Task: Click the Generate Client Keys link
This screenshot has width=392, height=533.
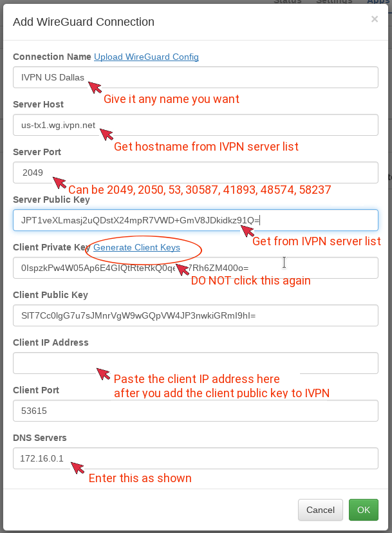Action: point(136,247)
